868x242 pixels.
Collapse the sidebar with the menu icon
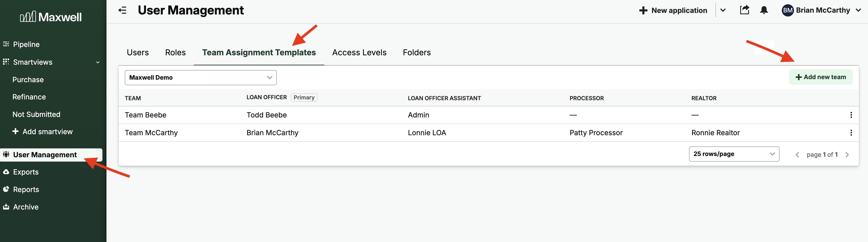click(122, 10)
